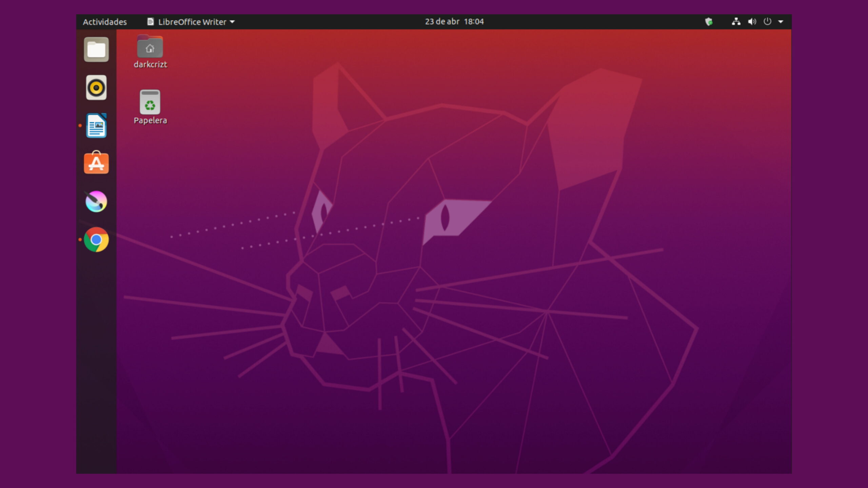This screenshot has width=868, height=488.
Task: Click the green shield tray icon
Action: coord(709,22)
